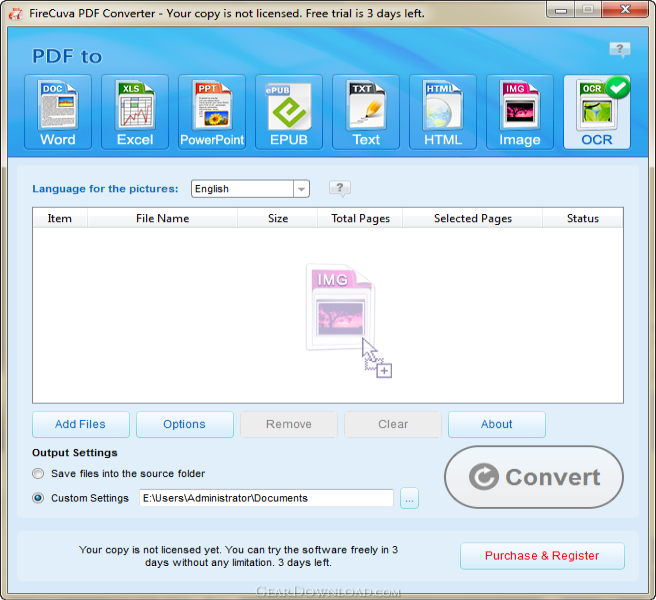
Task: Click the output path input field
Action: coord(266,498)
